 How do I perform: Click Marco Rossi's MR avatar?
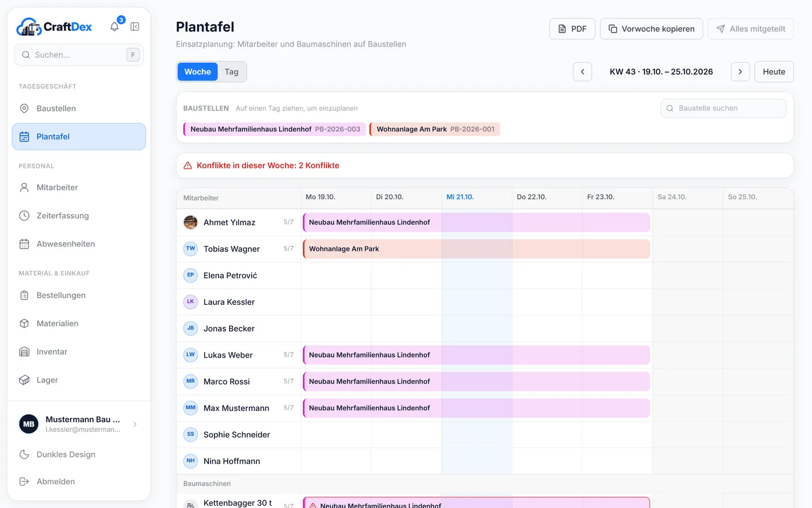click(x=190, y=381)
